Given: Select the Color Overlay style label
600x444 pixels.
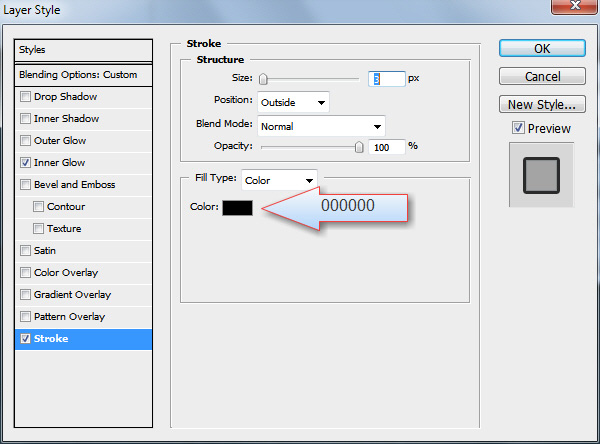Looking at the screenshot, I should [66, 273].
